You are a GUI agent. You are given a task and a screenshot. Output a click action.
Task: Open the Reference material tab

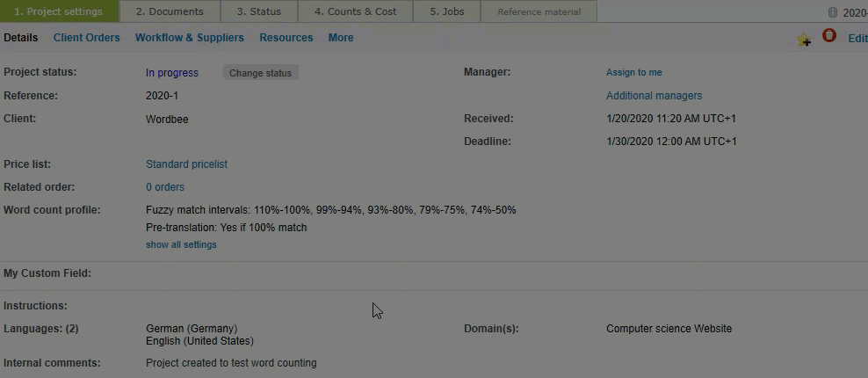(539, 11)
